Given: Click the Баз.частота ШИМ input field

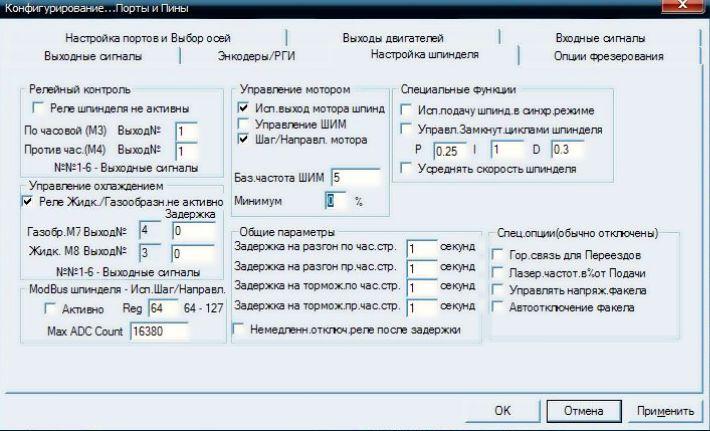Looking at the screenshot, I should [x=357, y=177].
